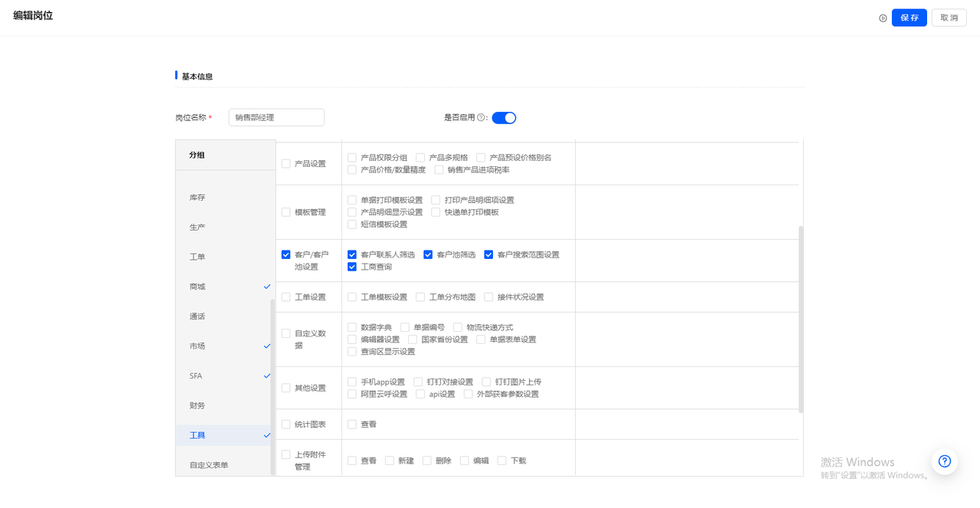
Task: Check 快递单打印模板 option
Action: [436, 212]
